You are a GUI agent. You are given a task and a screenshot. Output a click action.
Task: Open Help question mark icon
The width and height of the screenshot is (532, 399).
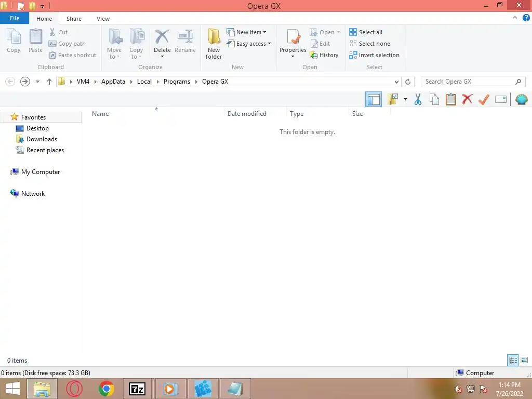coord(526,18)
